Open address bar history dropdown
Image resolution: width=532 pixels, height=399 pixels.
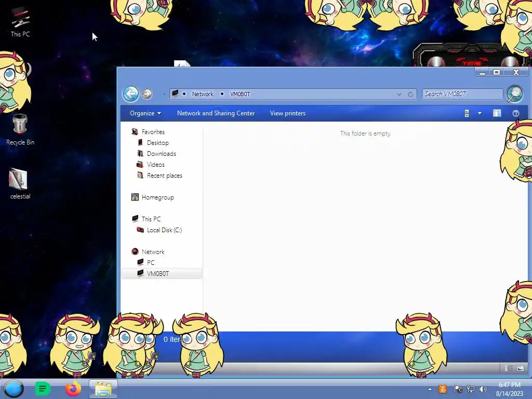pyautogui.click(x=400, y=95)
